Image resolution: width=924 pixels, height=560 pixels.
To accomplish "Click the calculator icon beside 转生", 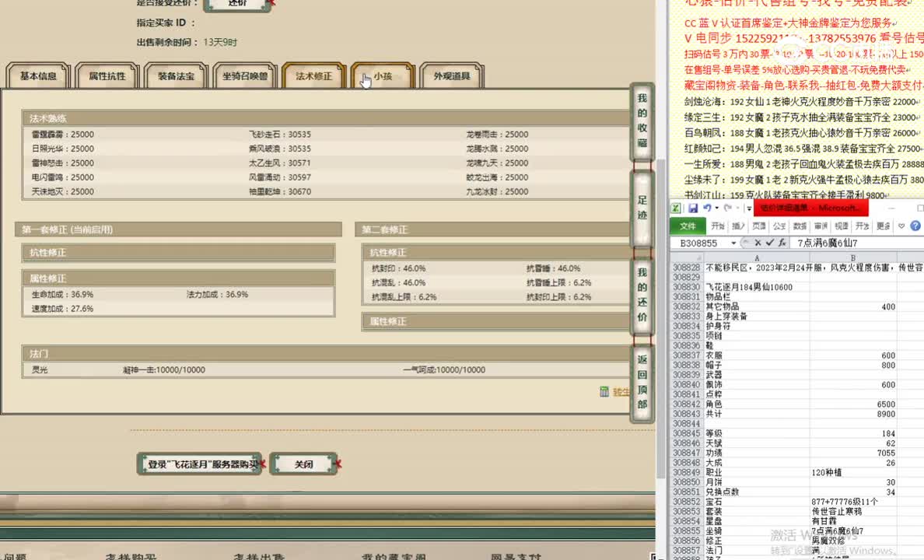I will [x=604, y=391].
